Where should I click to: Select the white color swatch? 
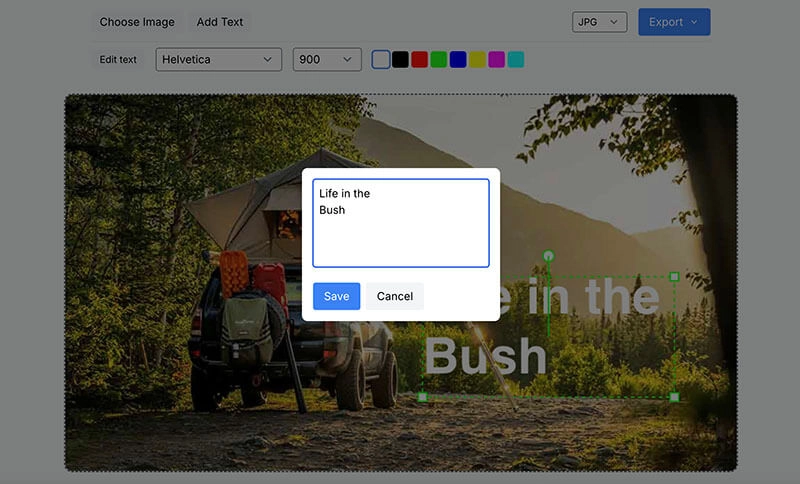381,60
